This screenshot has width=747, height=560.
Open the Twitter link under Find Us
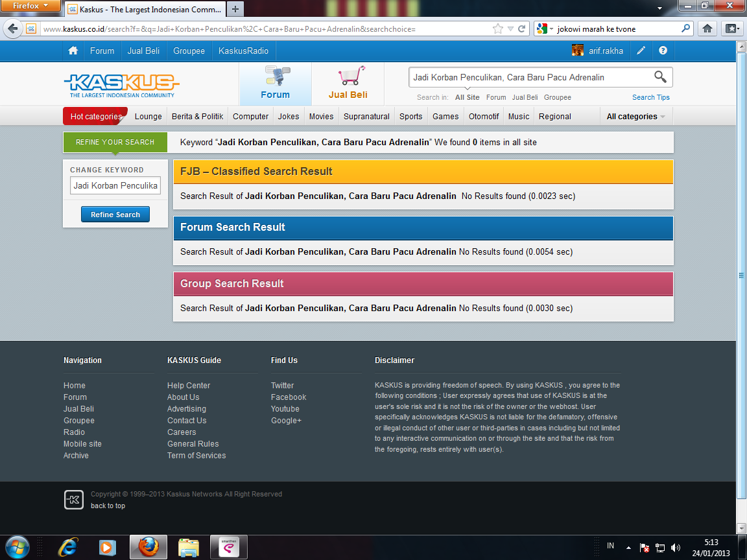(283, 385)
